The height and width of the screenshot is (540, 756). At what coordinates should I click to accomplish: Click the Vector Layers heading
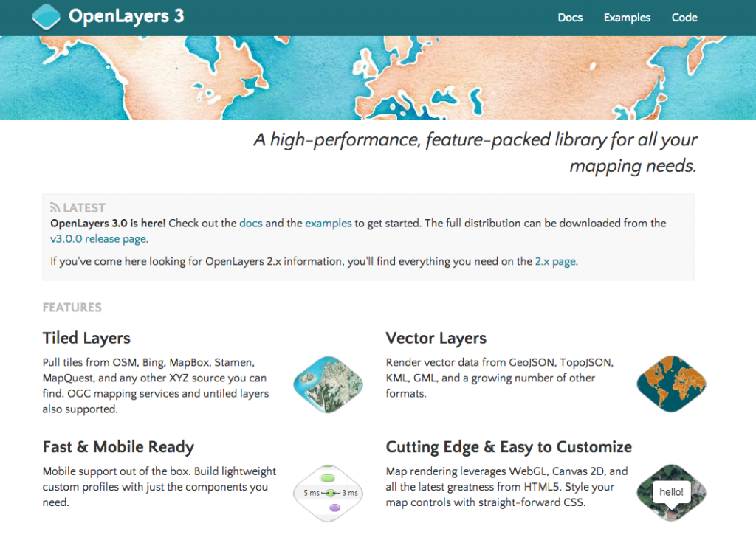coord(436,338)
